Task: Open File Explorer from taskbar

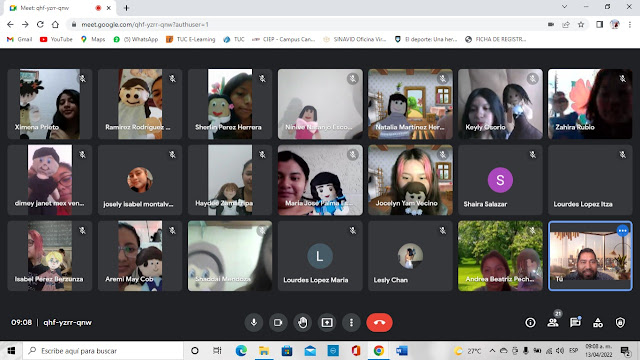Action: click(264, 351)
